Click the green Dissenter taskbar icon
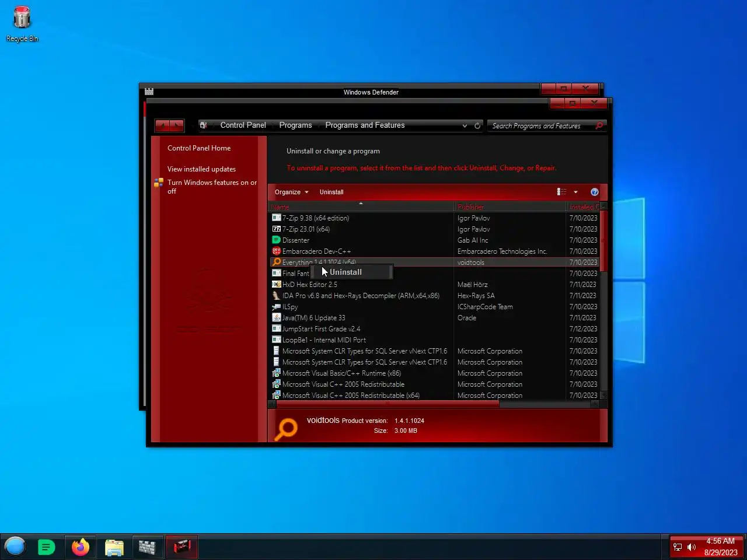This screenshot has height=560, width=747. (x=46, y=547)
